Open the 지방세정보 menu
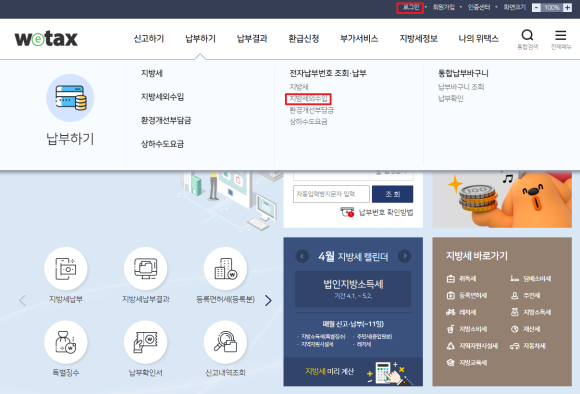This screenshot has width=580, height=394. [x=418, y=38]
